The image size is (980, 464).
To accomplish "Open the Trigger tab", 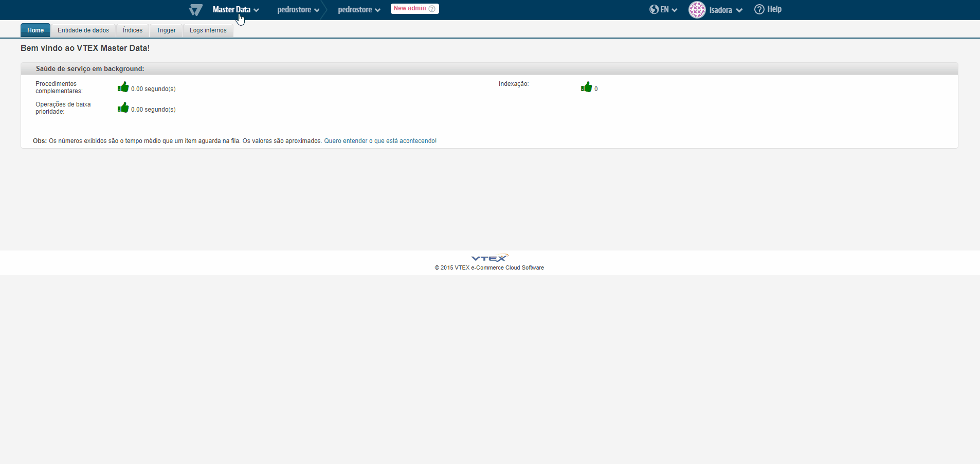I will click(166, 30).
